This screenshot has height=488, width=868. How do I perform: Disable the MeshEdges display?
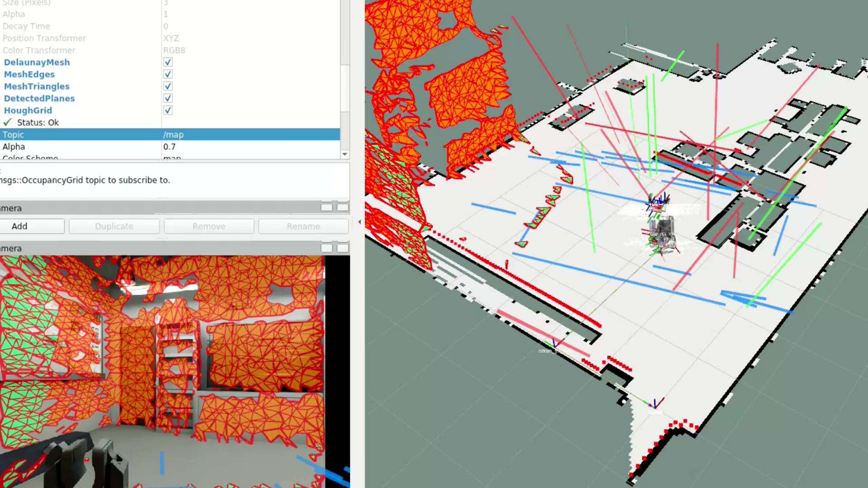[167, 74]
